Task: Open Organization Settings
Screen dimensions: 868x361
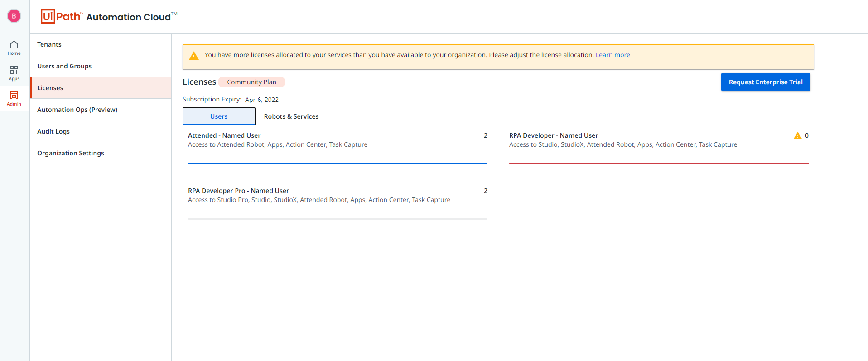Action: click(71, 153)
